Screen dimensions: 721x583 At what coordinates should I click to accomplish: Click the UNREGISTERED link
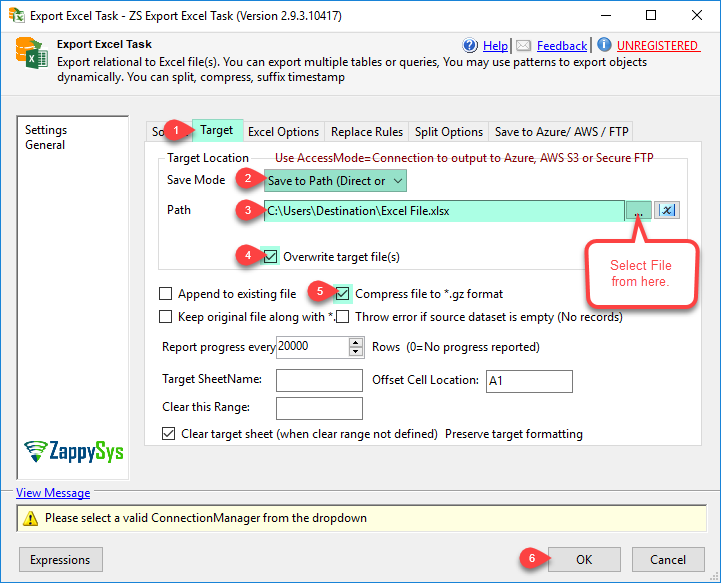(658, 46)
